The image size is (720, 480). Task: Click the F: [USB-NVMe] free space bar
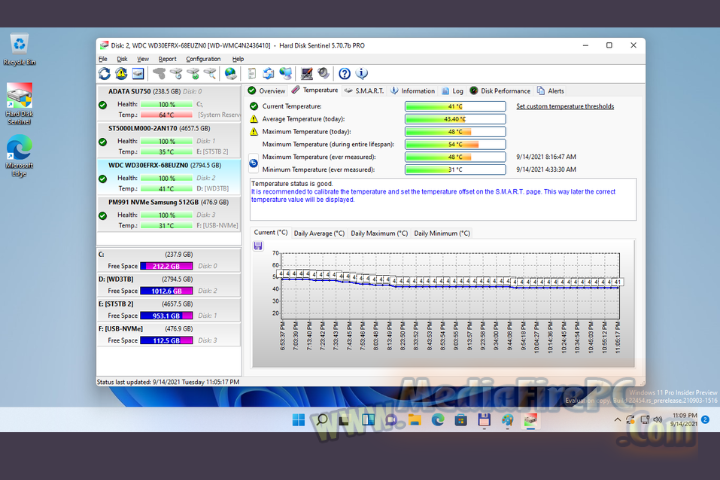(166, 340)
